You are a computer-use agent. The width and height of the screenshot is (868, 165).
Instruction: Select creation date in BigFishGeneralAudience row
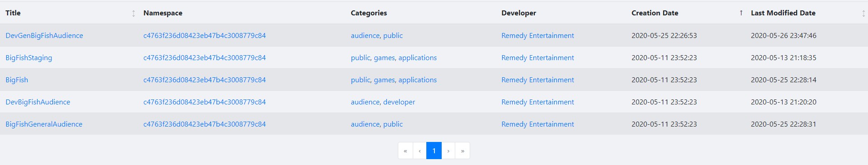coord(664,124)
